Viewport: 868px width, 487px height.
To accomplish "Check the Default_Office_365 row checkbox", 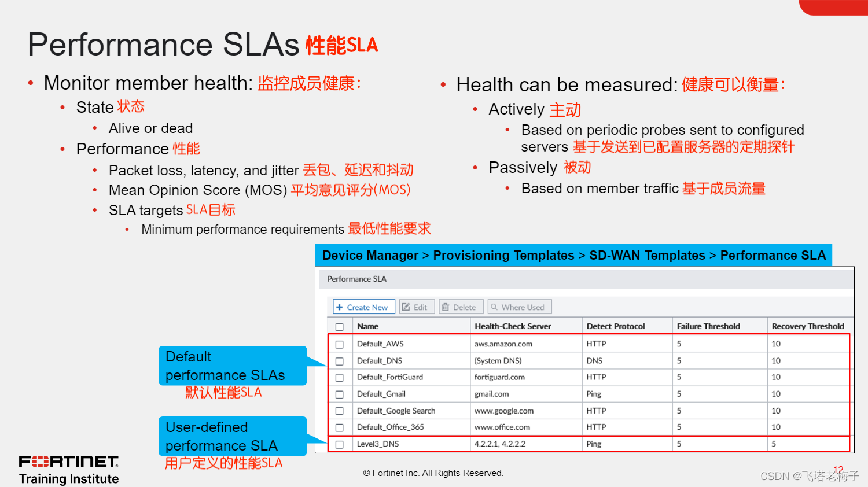I will pyautogui.click(x=340, y=427).
